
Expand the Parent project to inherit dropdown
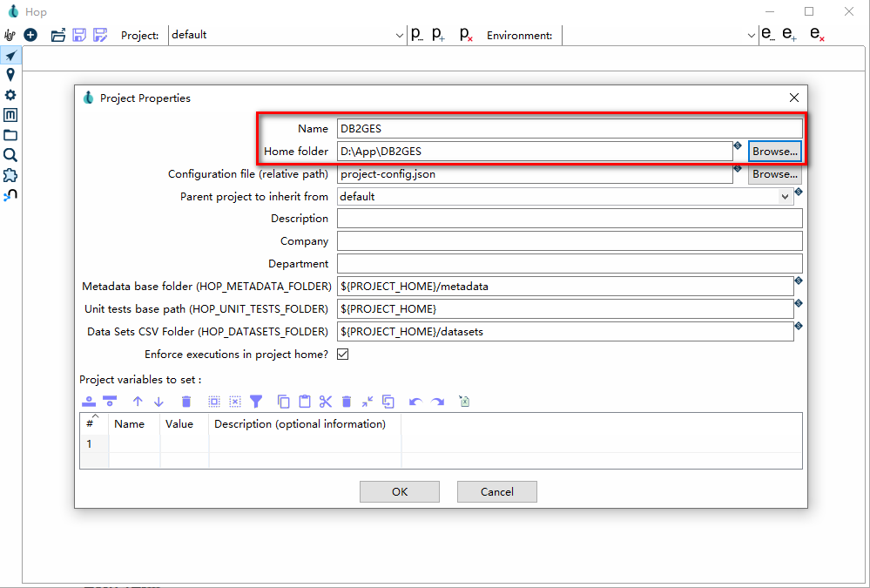pyautogui.click(x=785, y=197)
